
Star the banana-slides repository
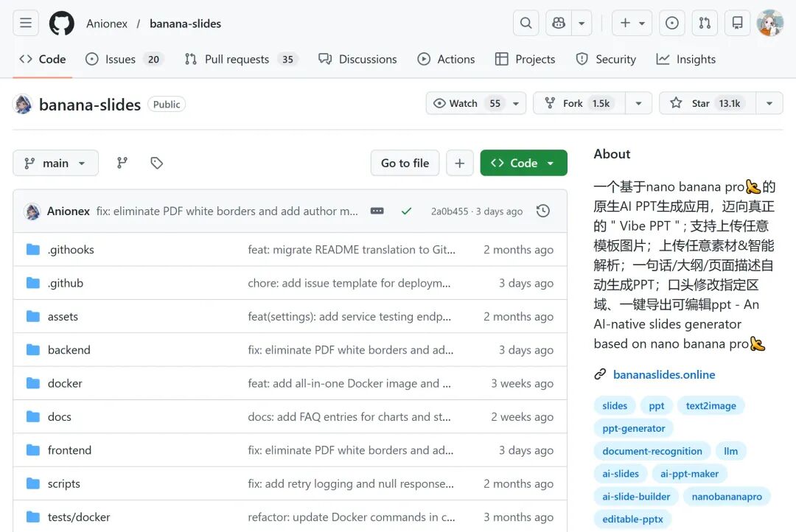[x=708, y=104]
